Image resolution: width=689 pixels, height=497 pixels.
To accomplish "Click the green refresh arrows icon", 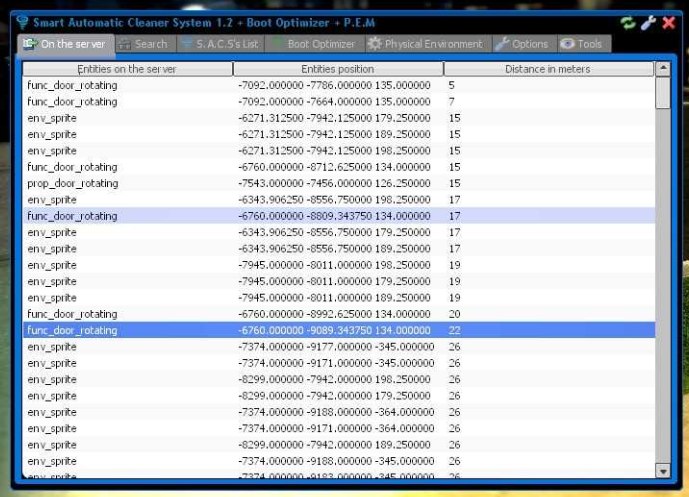I will (628, 22).
